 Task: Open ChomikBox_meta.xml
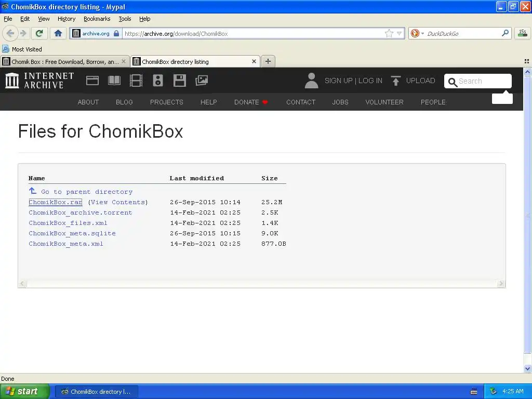[66, 244]
